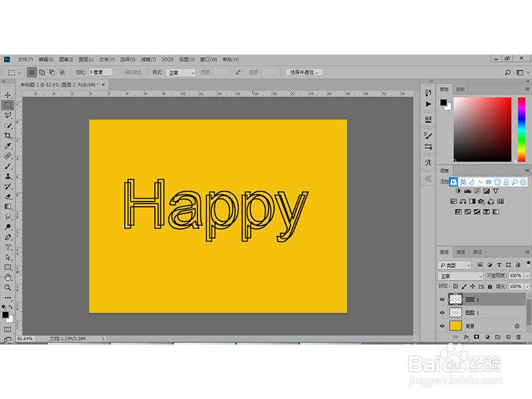Select the Zoom magnifier tool
Image resolution: width=532 pixels, height=399 pixels.
(x=7, y=287)
